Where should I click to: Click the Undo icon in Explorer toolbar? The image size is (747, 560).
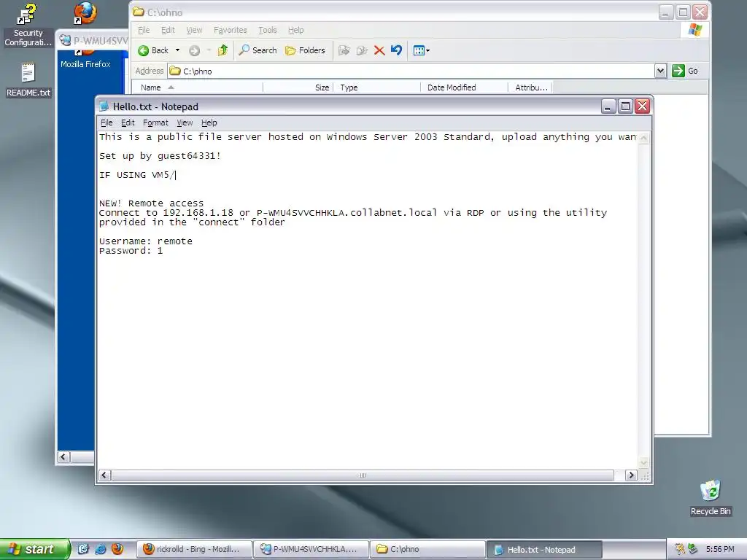(x=396, y=50)
